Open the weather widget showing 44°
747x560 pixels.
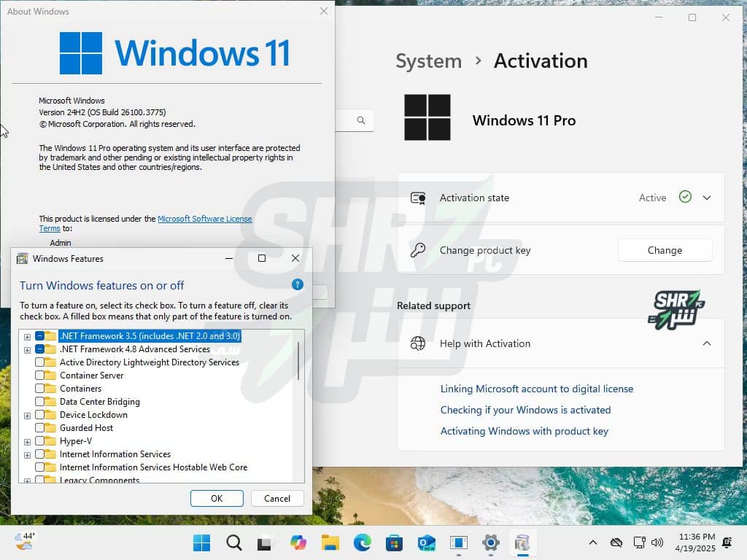(24, 542)
